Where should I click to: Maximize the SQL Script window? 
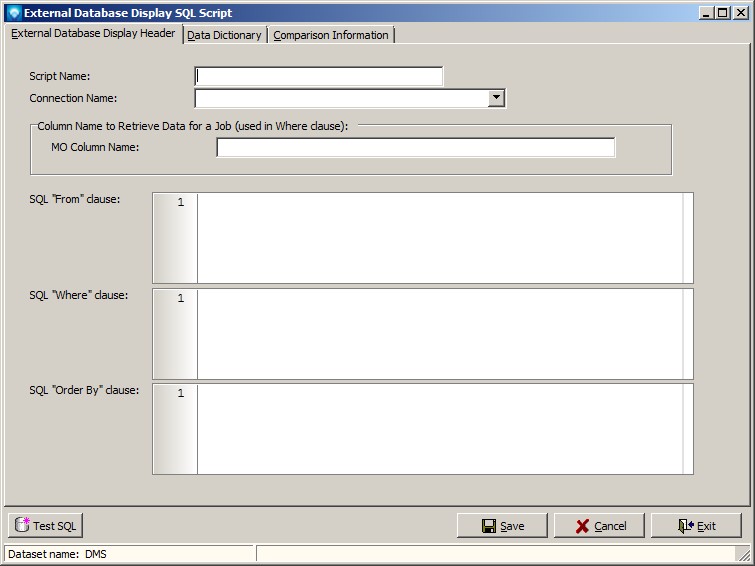click(x=723, y=13)
